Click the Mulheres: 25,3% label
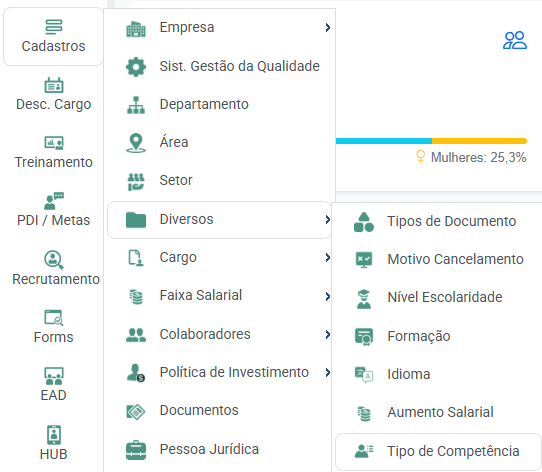542x472 pixels. click(x=478, y=157)
